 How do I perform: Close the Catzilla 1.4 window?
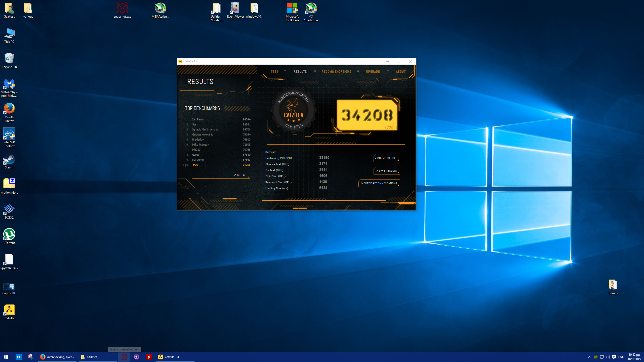[410, 61]
